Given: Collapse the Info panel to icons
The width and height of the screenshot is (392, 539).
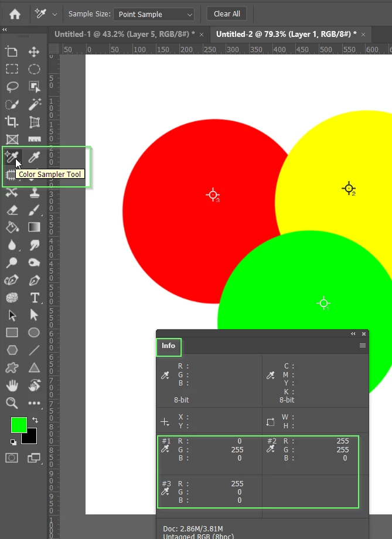Looking at the screenshot, I should pos(353,334).
